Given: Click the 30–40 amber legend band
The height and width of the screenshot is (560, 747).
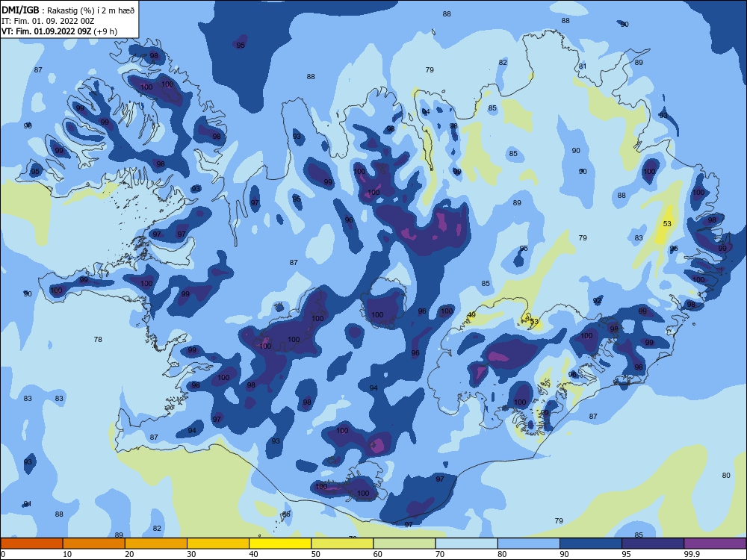Looking at the screenshot, I should 218,544.
